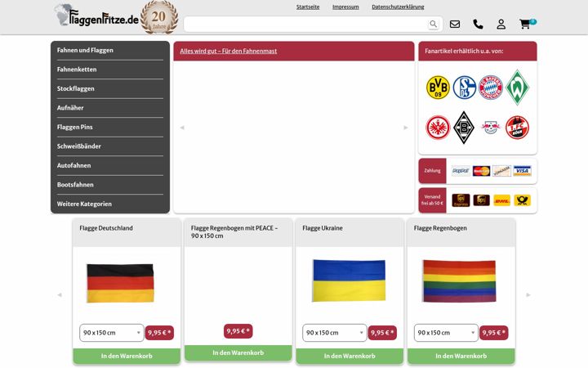Go to next products in product carousel
The height and width of the screenshot is (368, 588).
pos(528,294)
